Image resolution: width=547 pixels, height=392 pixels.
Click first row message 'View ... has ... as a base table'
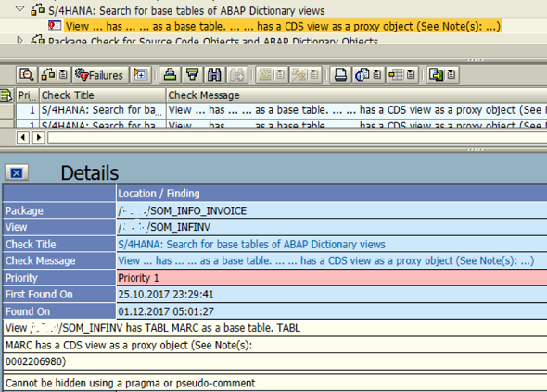pos(357,110)
